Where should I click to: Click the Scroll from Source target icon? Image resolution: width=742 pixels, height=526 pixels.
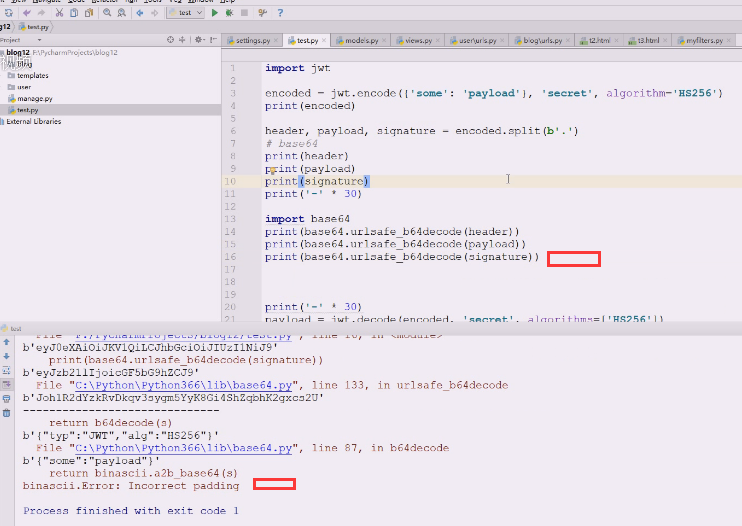click(170, 40)
